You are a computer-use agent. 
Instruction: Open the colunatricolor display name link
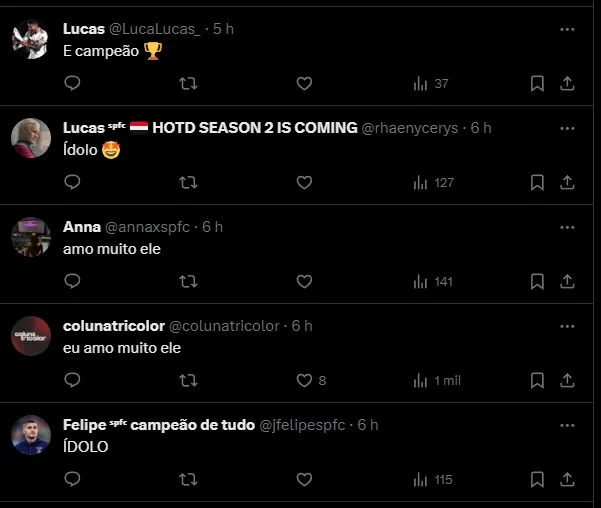point(114,326)
